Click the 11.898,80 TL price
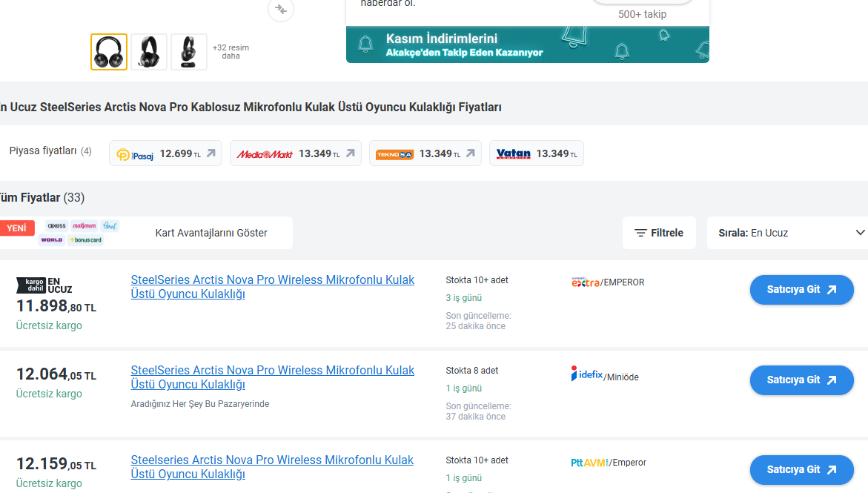Viewport: 868px width, 493px height. [56, 305]
